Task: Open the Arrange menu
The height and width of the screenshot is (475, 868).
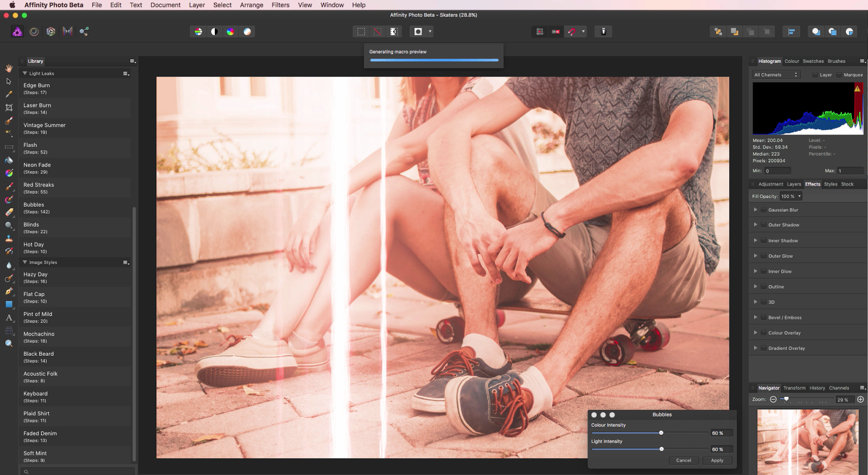Action: (x=252, y=5)
